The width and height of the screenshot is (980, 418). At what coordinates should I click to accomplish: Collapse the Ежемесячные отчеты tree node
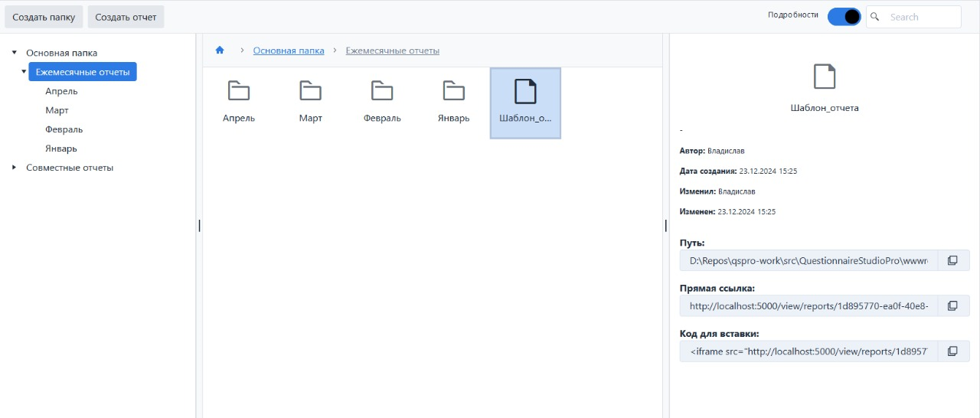pos(24,72)
